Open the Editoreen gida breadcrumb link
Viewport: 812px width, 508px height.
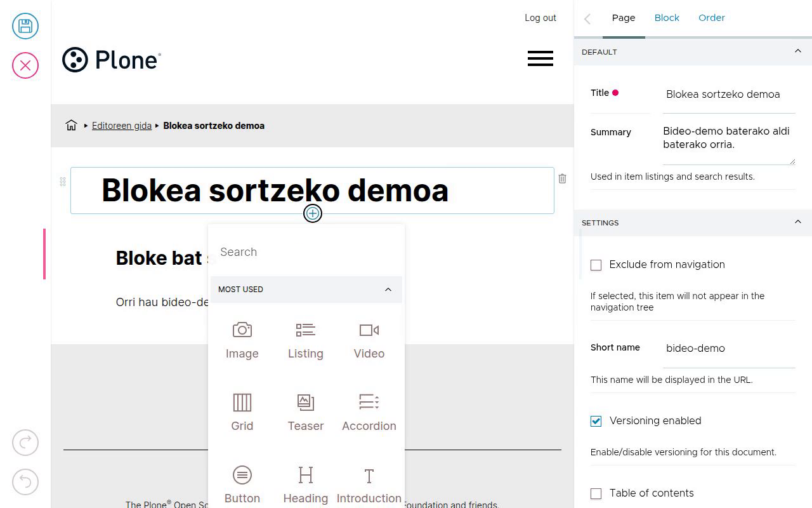pyautogui.click(x=122, y=126)
